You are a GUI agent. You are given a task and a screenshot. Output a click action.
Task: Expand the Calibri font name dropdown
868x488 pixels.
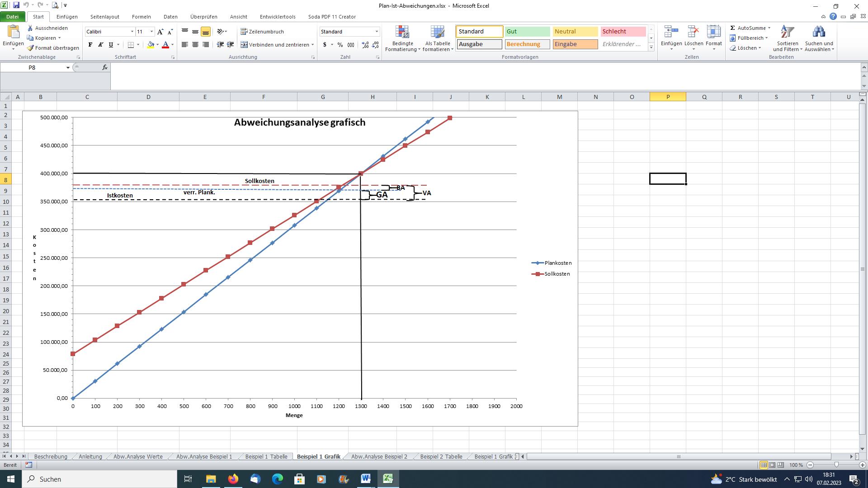tap(132, 32)
